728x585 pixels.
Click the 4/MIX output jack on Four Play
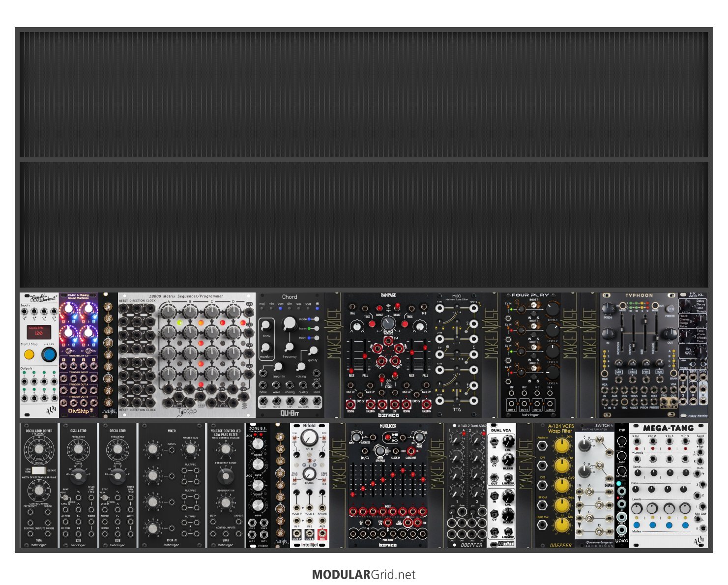tap(550, 403)
